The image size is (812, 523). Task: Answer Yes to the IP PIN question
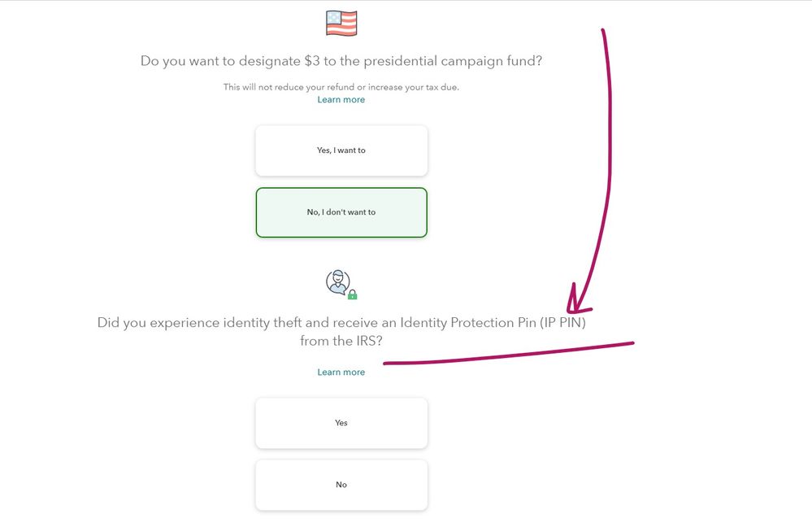(341, 423)
